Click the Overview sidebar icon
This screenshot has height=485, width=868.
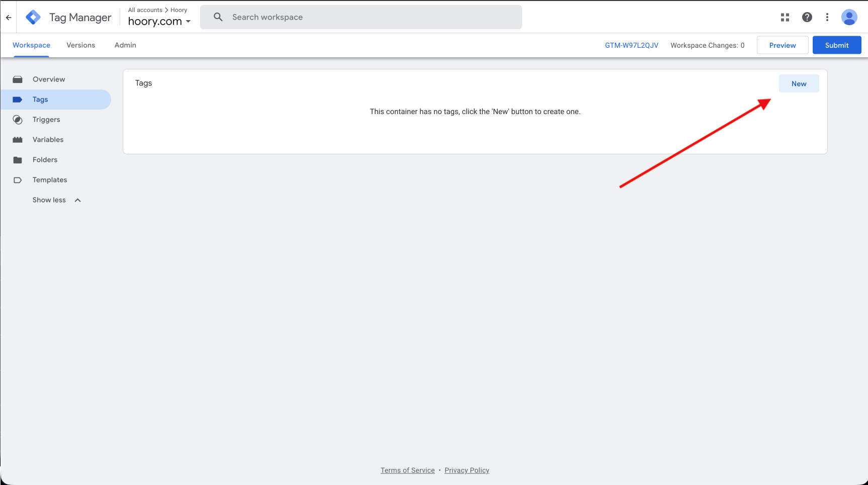[x=18, y=79]
